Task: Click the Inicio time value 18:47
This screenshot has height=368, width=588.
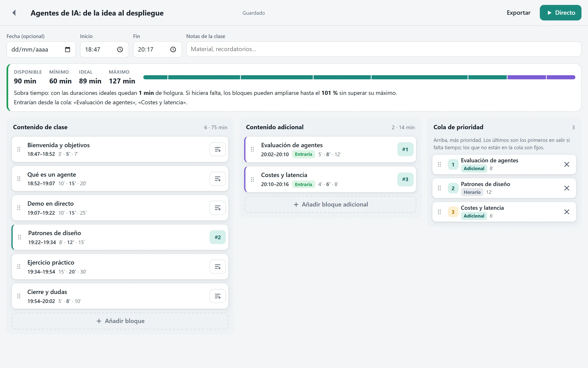Action: 92,49
